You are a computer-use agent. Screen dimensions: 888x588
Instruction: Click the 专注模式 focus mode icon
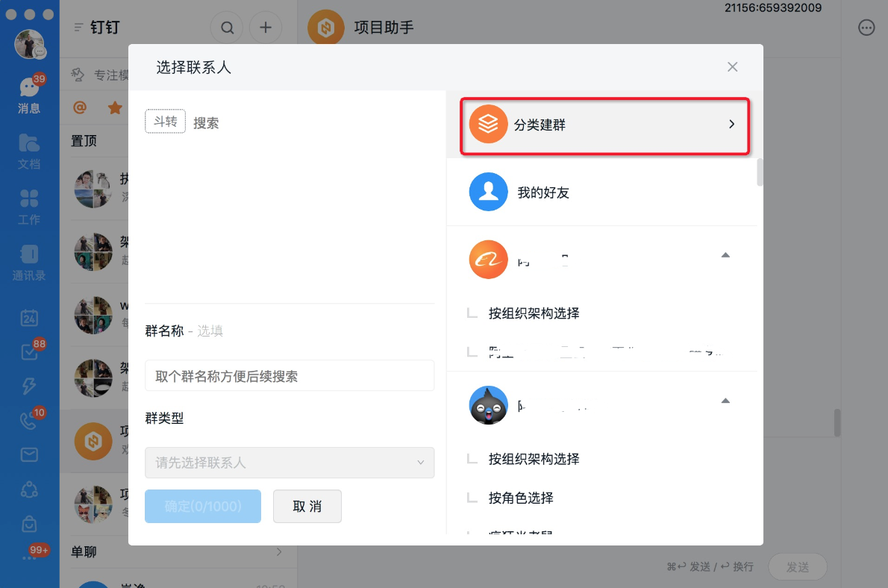78,74
